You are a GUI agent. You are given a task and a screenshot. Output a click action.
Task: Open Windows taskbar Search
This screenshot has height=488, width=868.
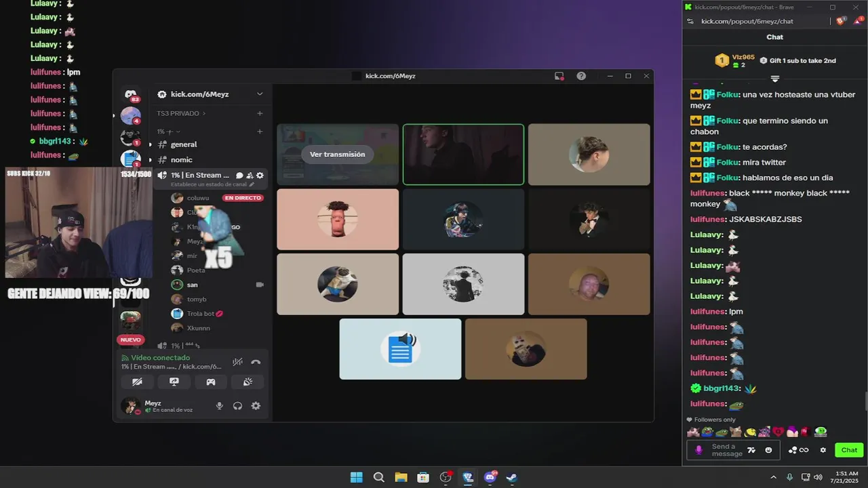pos(378,477)
